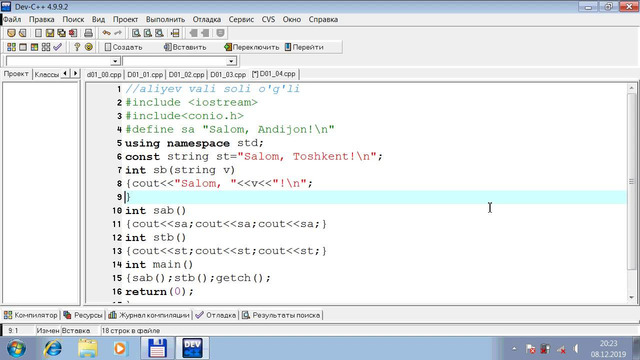Click the Find magnifier icon
Screen dimensions: 640x360
136,33
